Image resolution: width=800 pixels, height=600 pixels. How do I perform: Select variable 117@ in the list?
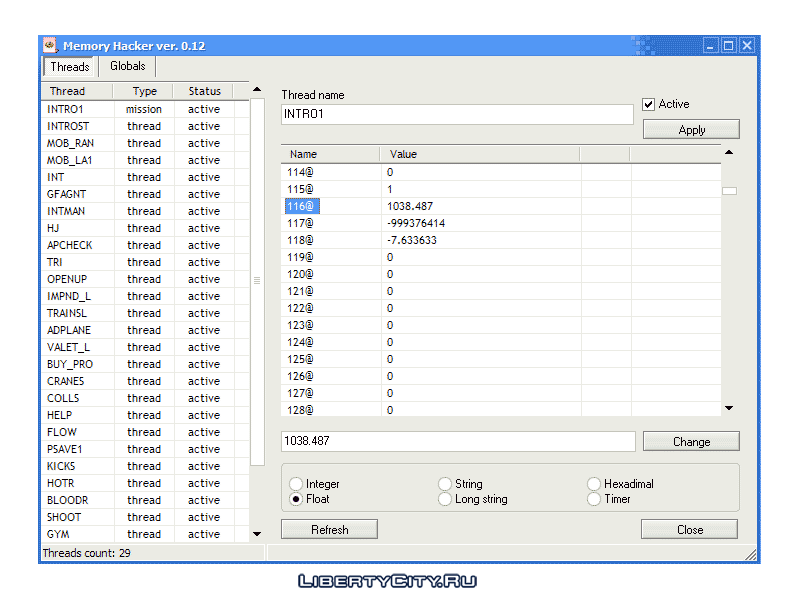[x=301, y=223]
